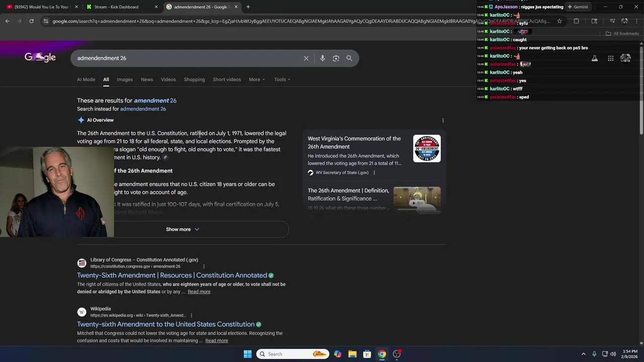The width and height of the screenshot is (644, 362).
Task: Click the link icon after 'U.S. history'
Action: coord(165,157)
